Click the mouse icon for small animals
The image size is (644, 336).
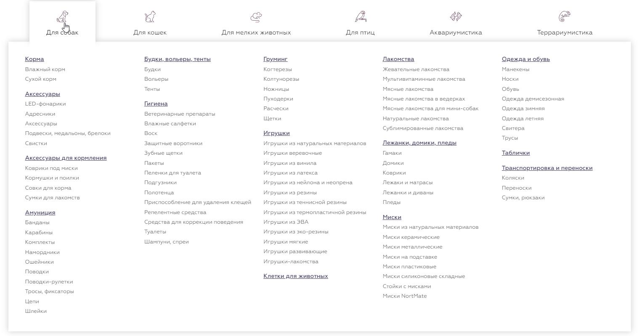click(x=256, y=17)
